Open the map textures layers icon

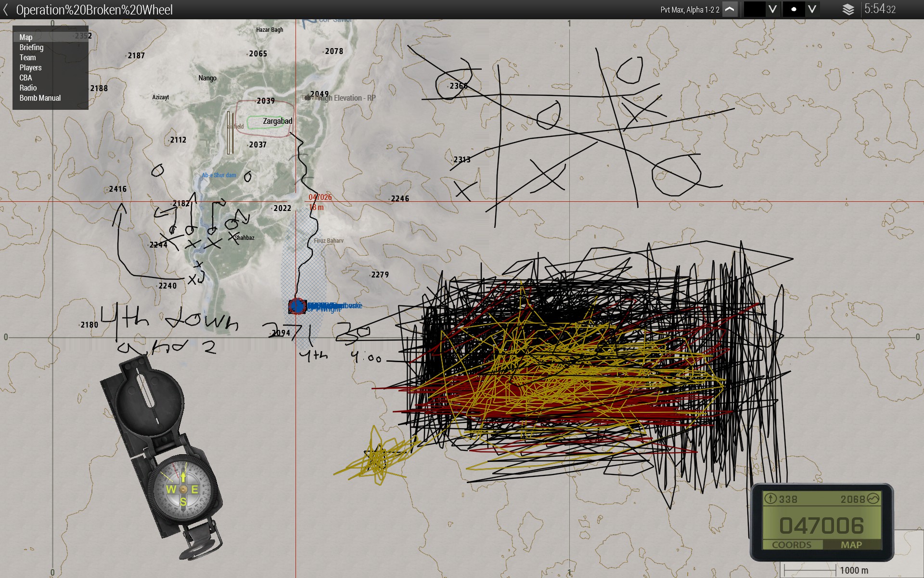848,10
